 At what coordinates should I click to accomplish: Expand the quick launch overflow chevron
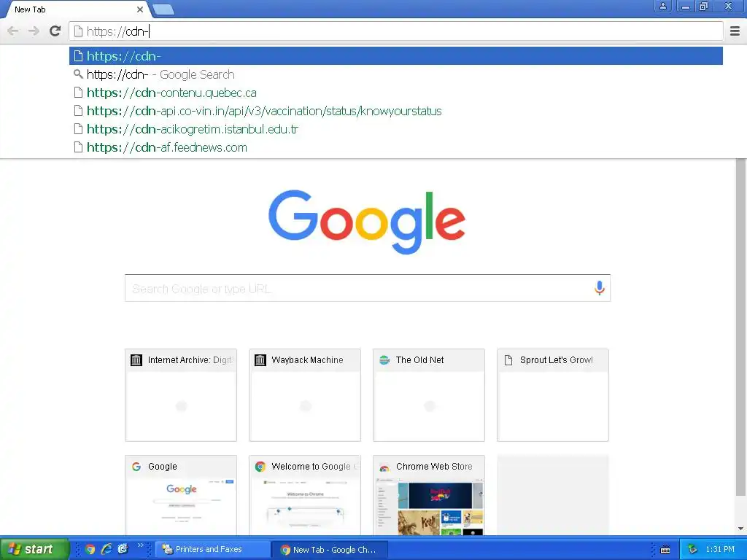(x=141, y=545)
